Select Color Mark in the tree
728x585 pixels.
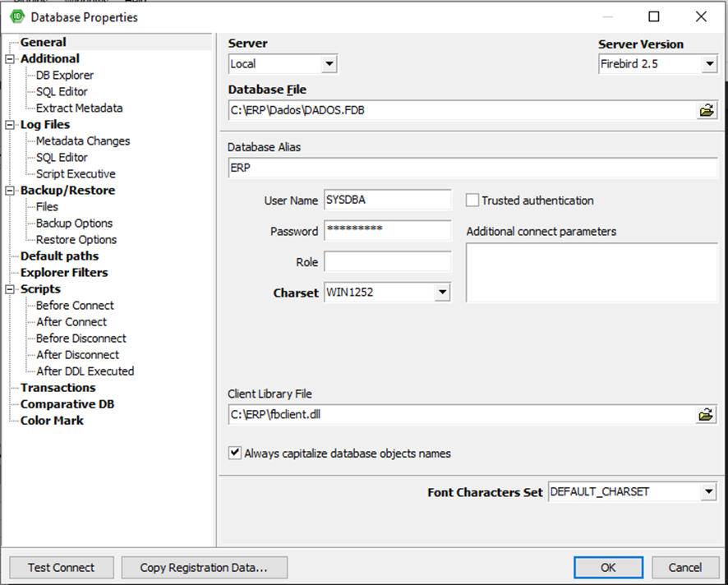pos(52,421)
